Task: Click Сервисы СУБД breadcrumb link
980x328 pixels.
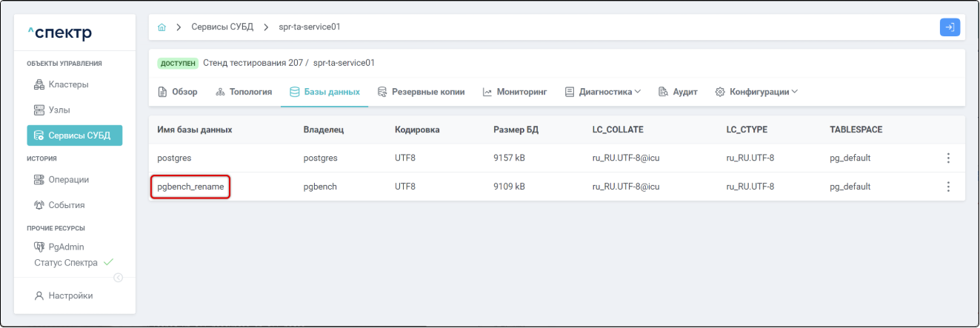Action: pos(222,27)
